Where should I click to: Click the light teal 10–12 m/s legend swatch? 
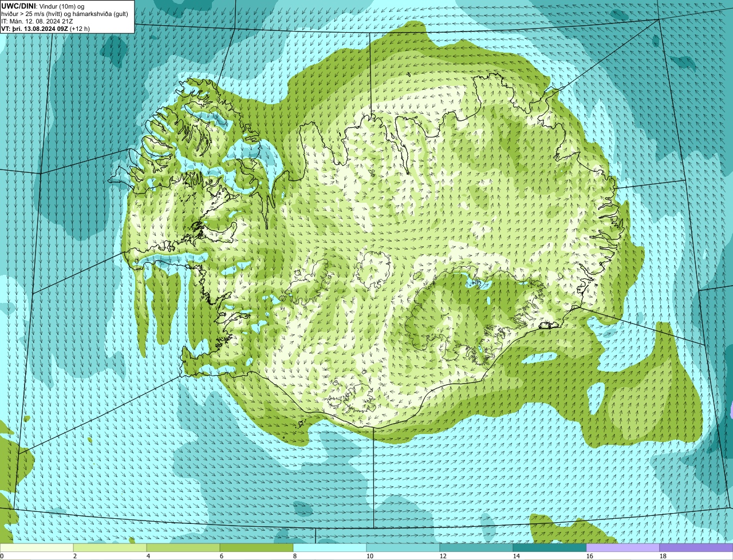[x=403, y=547]
